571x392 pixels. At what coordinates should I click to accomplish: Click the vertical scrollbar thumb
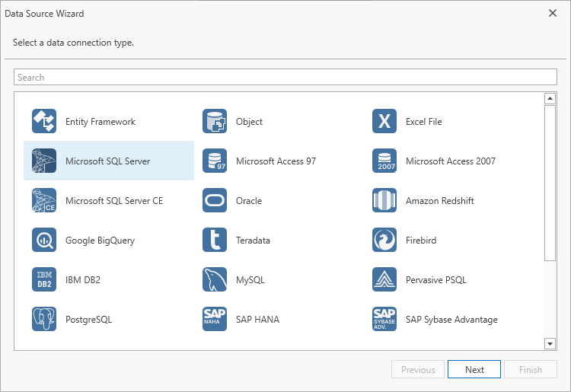(550, 183)
